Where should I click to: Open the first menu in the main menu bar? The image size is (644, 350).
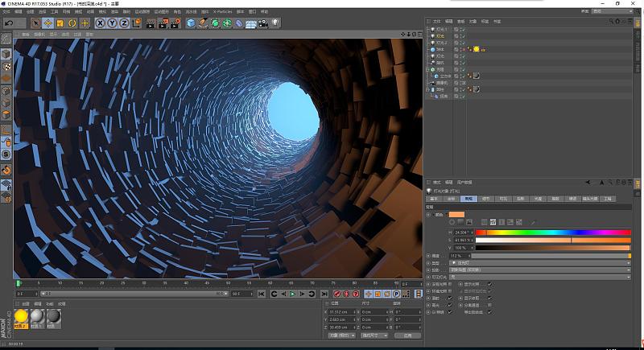pos(6,12)
